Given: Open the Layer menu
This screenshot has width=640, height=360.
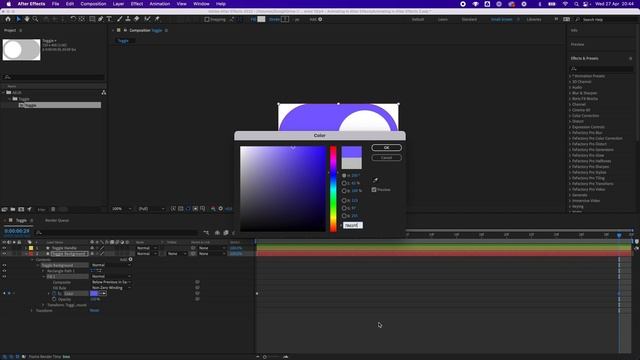Looking at the screenshot, I should (x=118, y=4).
